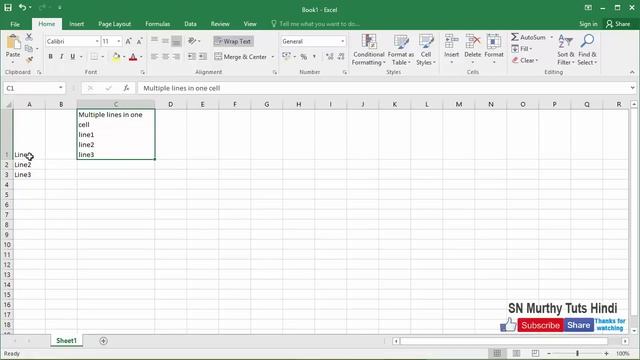Toggle Italic formatting

click(62, 57)
